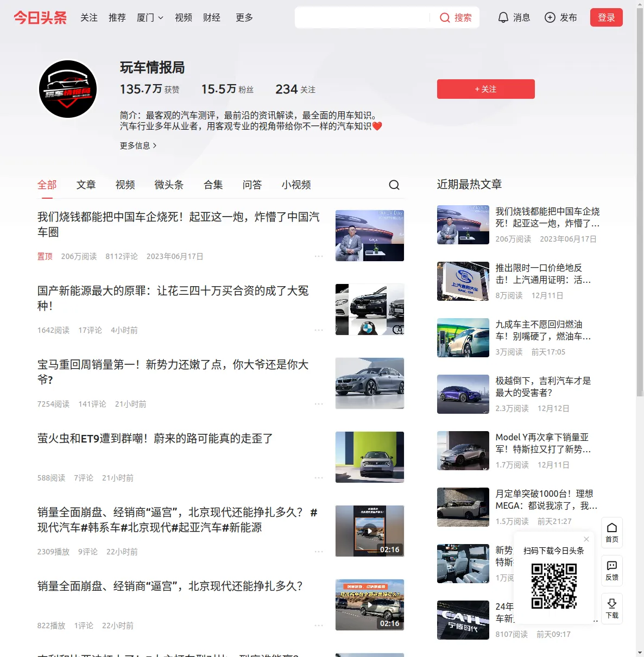Click the search magnifier icon in the top bar
Image resolution: width=644 pixels, height=657 pixels.
pyautogui.click(x=445, y=18)
